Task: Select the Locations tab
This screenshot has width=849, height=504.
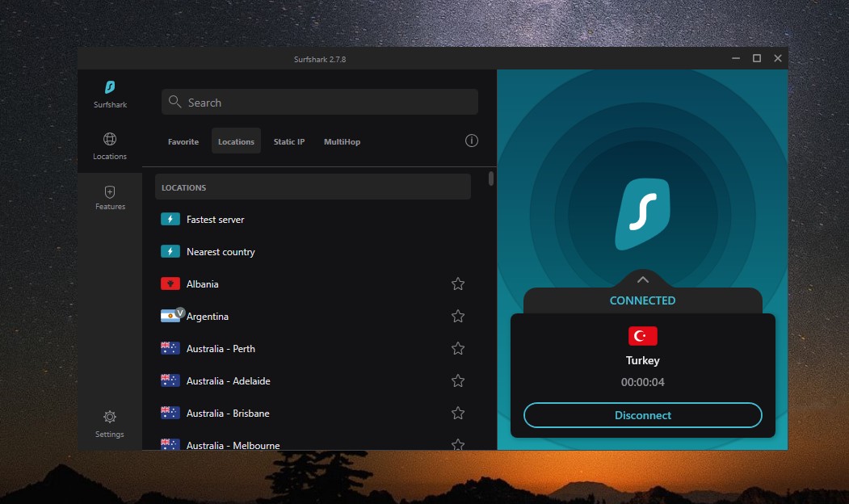Action: [236, 141]
